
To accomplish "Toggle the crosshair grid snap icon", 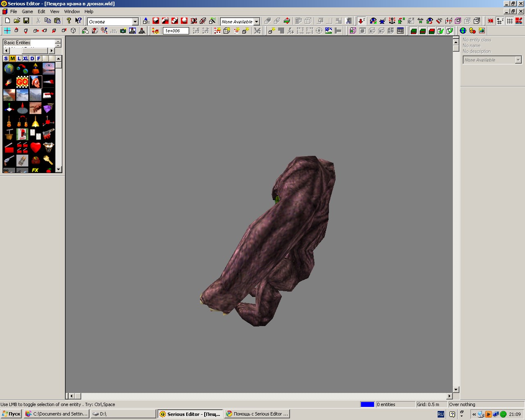I will [x=500, y=21].
